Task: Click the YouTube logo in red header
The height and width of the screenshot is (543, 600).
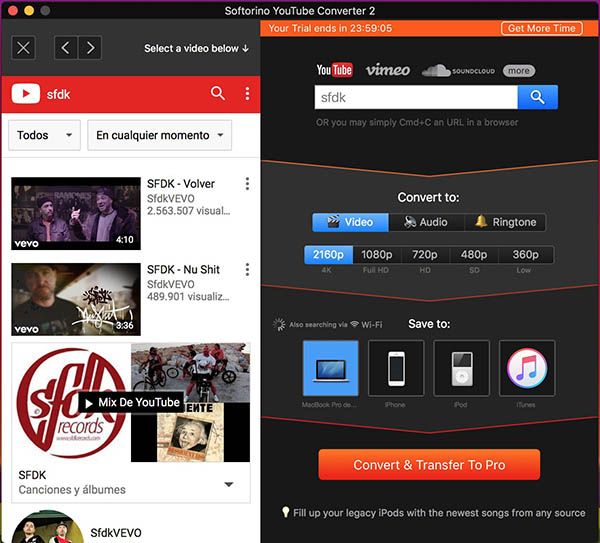Action: pos(26,94)
